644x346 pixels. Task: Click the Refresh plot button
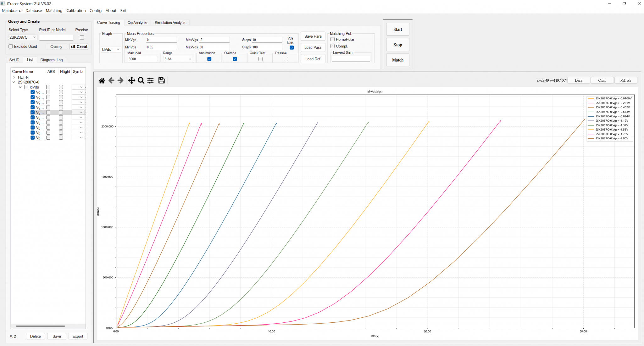(x=626, y=81)
